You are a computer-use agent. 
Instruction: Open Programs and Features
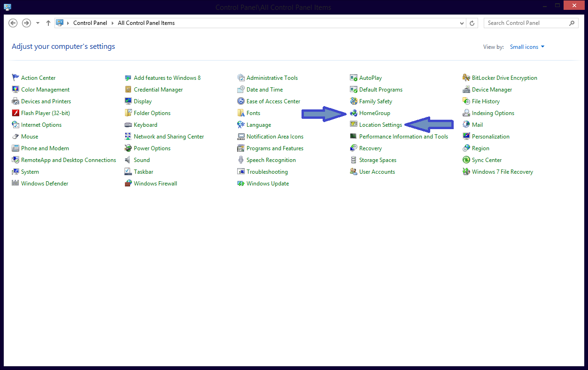click(x=275, y=148)
